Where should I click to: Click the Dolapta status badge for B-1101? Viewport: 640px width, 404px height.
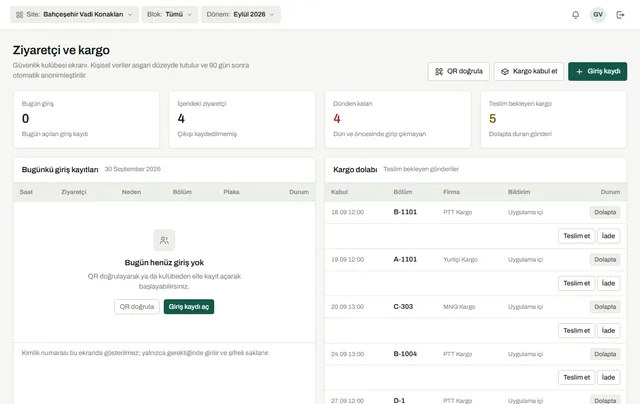(x=605, y=212)
